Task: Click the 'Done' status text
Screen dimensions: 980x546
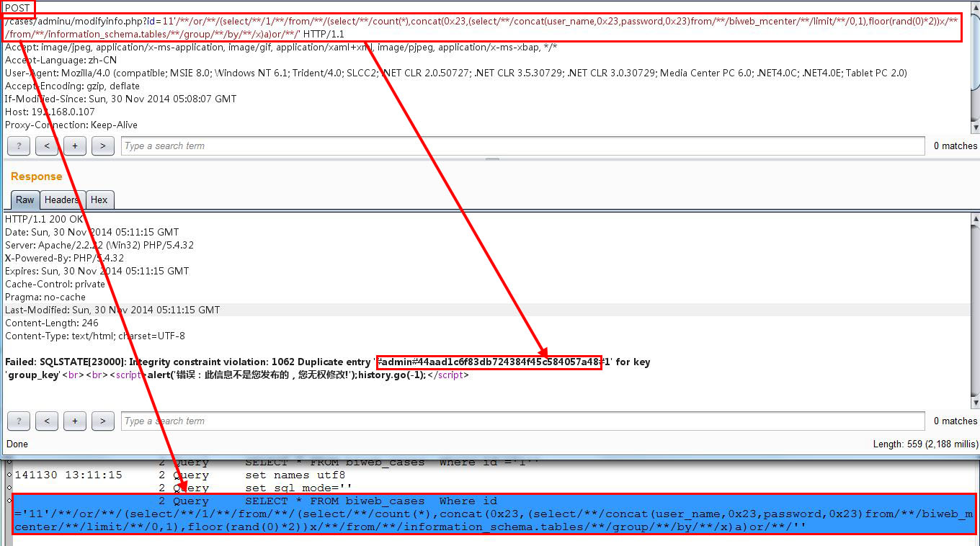Action: (17, 444)
